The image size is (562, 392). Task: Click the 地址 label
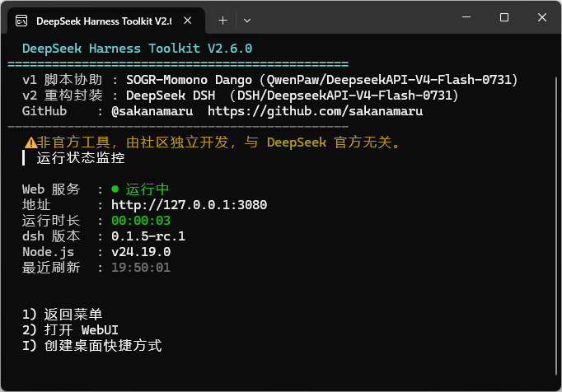tap(36, 205)
